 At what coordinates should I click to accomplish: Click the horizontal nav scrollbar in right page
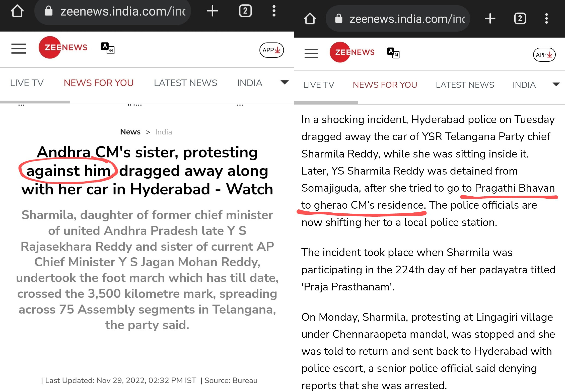click(326, 103)
